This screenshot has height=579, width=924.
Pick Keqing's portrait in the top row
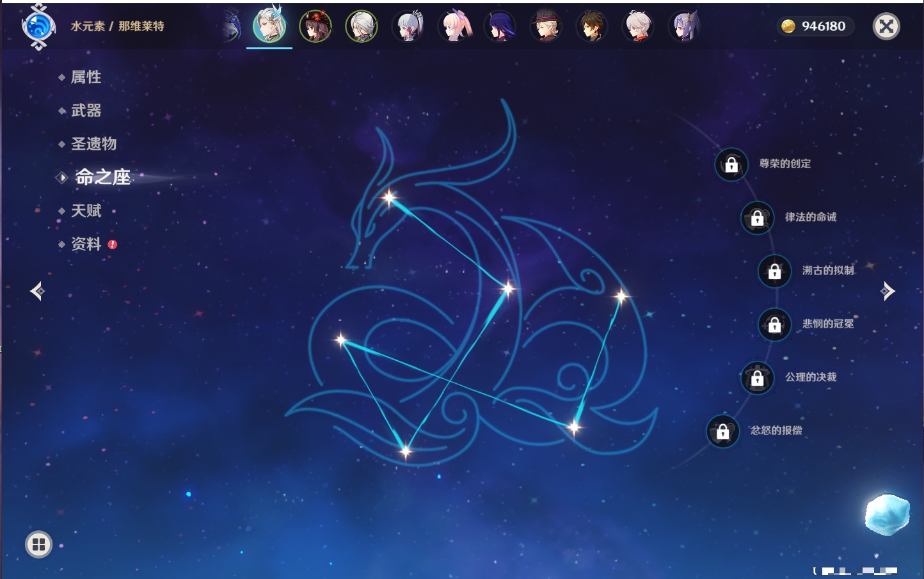[684, 27]
